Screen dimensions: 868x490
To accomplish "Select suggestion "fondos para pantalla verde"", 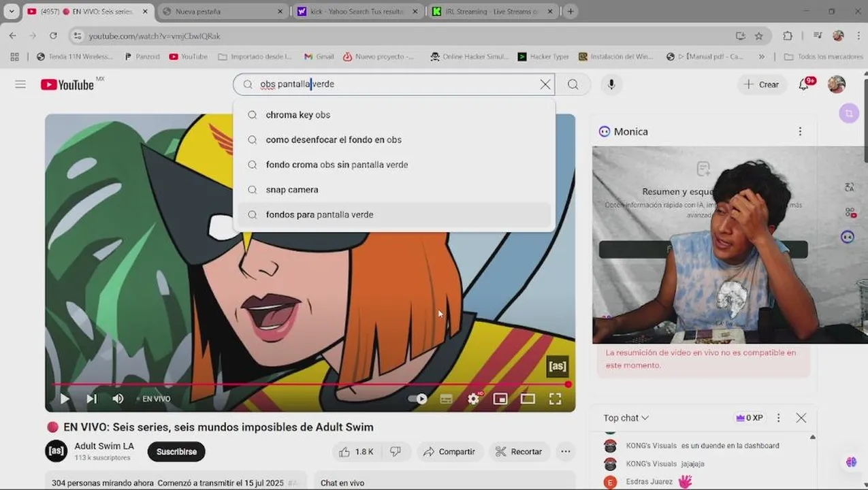I will tap(394, 214).
